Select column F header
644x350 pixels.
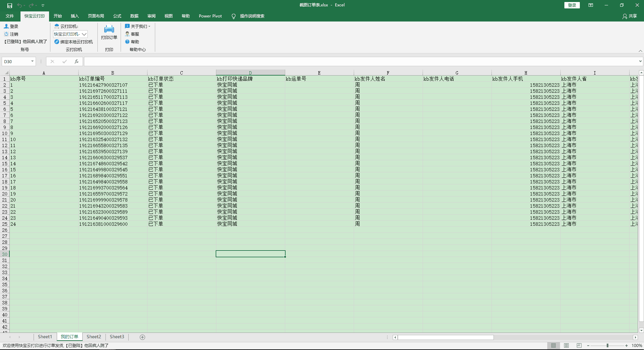click(388, 73)
